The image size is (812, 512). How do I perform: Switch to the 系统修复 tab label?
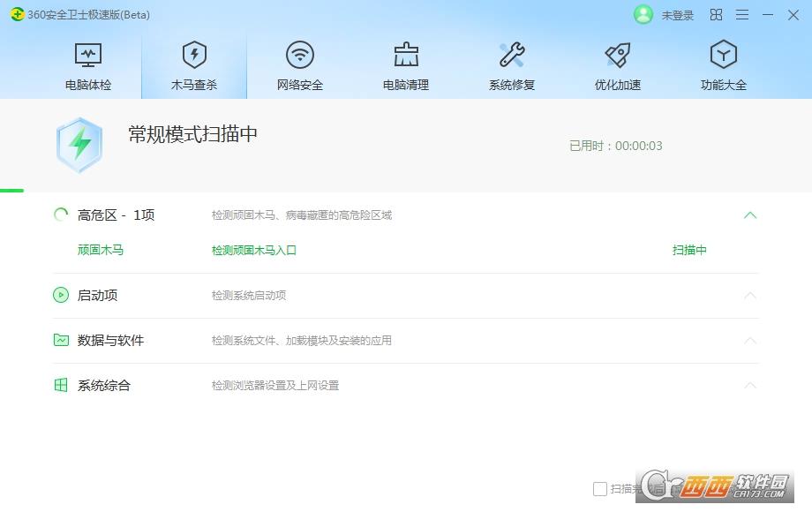point(512,85)
